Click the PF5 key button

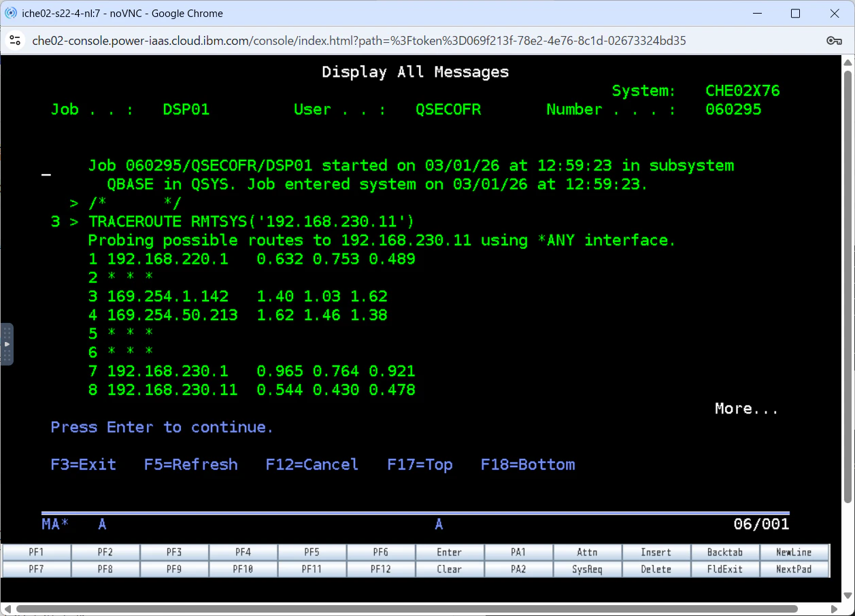[312, 552]
